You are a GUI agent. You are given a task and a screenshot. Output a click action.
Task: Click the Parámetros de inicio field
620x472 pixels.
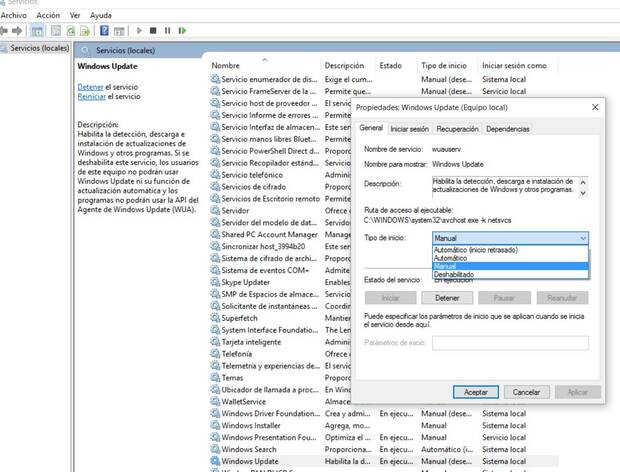click(510, 343)
